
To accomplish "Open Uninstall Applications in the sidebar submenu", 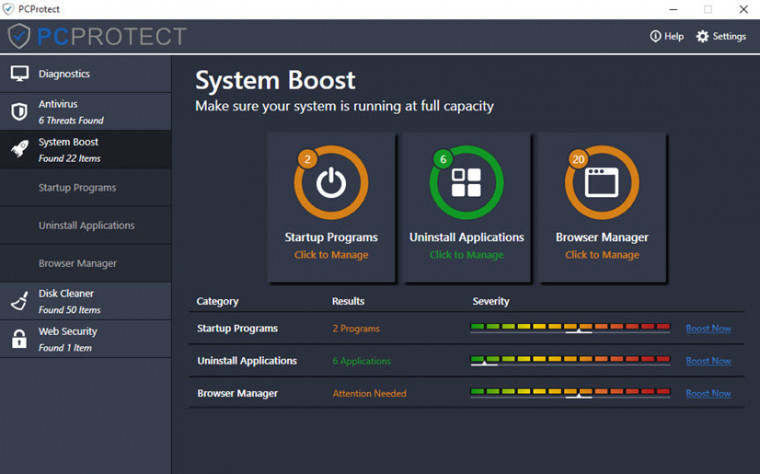I will click(85, 225).
